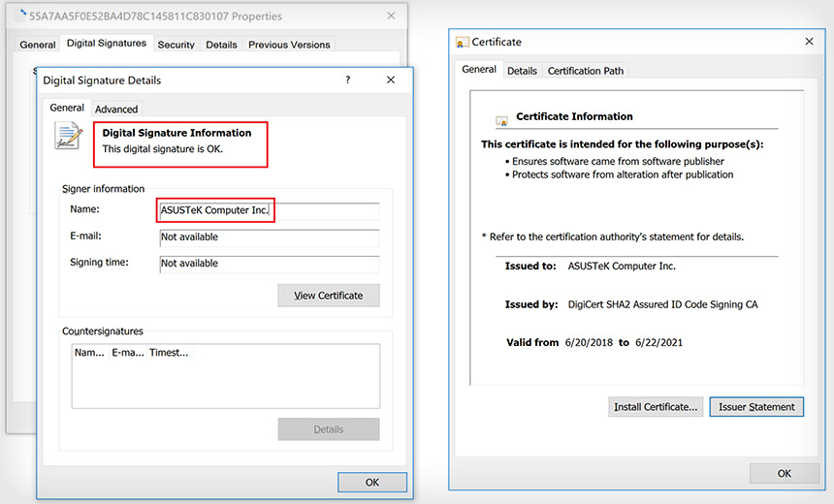The width and height of the screenshot is (834, 504).
Task: Click the Name column header in Countersignatures
Action: [x=89, y=353]
